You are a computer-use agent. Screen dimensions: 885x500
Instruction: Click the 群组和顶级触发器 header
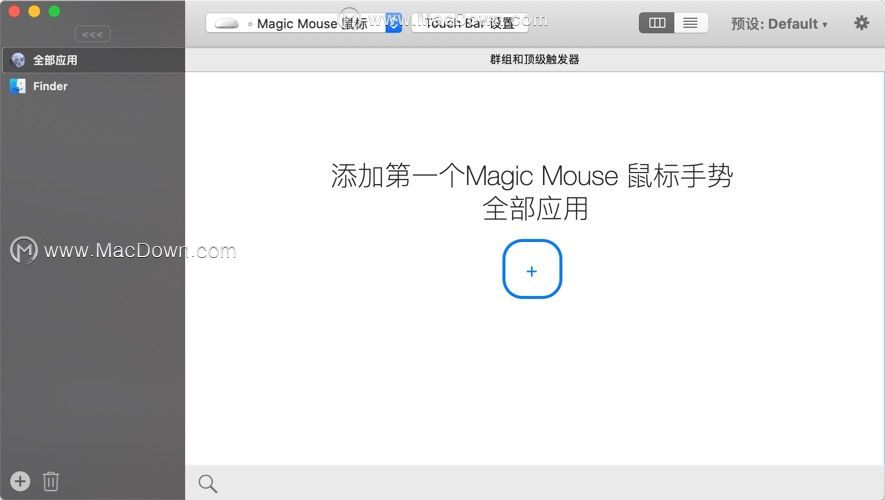(x=534, y=59)
